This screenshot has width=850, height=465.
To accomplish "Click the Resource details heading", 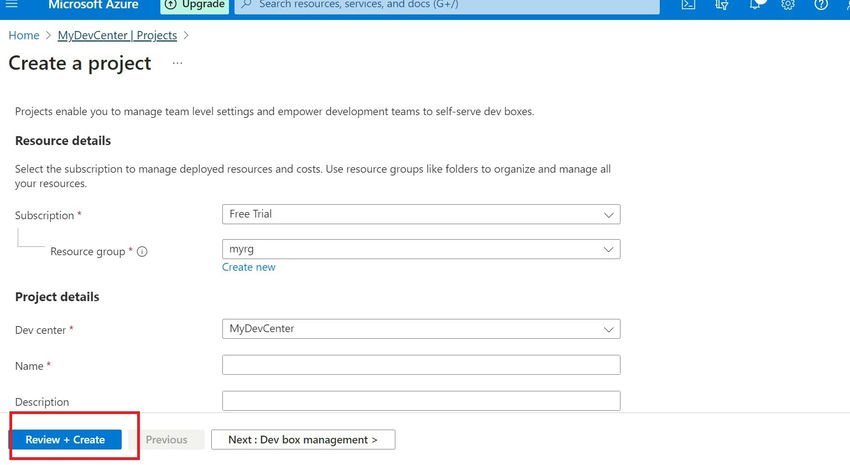I will pyautogui.click(x=63, y=141).
